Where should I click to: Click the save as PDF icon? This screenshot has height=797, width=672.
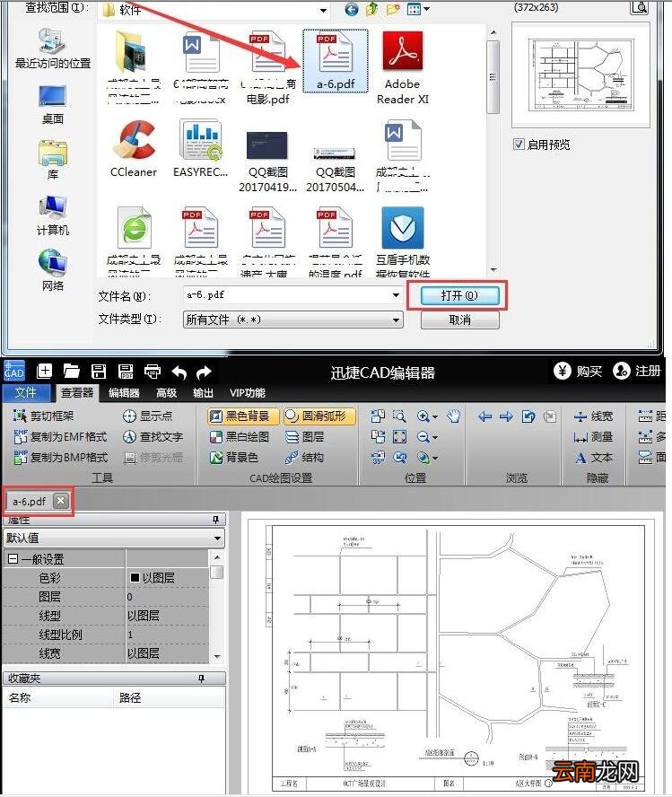pos(126,372)
